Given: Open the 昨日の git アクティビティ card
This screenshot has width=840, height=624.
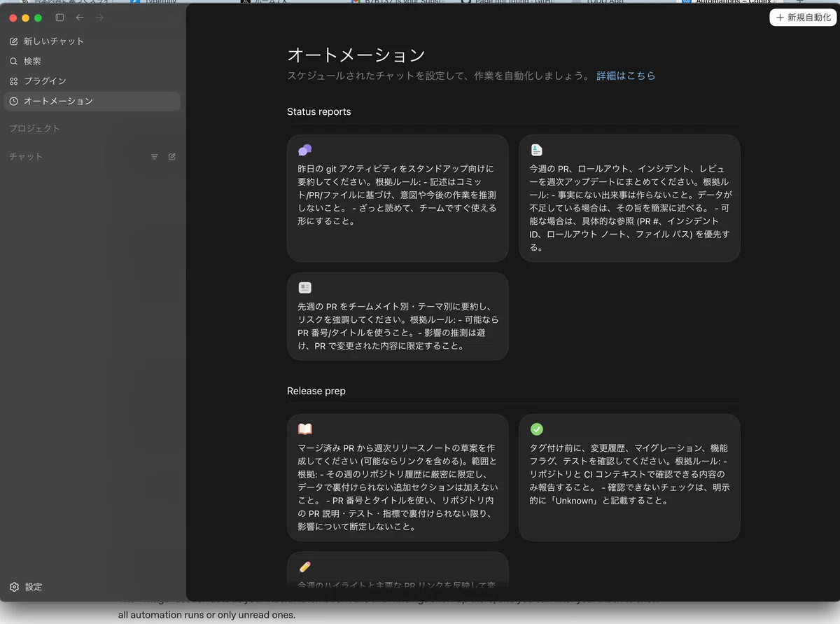Looking at the screenshot, I should click(398, 198).
